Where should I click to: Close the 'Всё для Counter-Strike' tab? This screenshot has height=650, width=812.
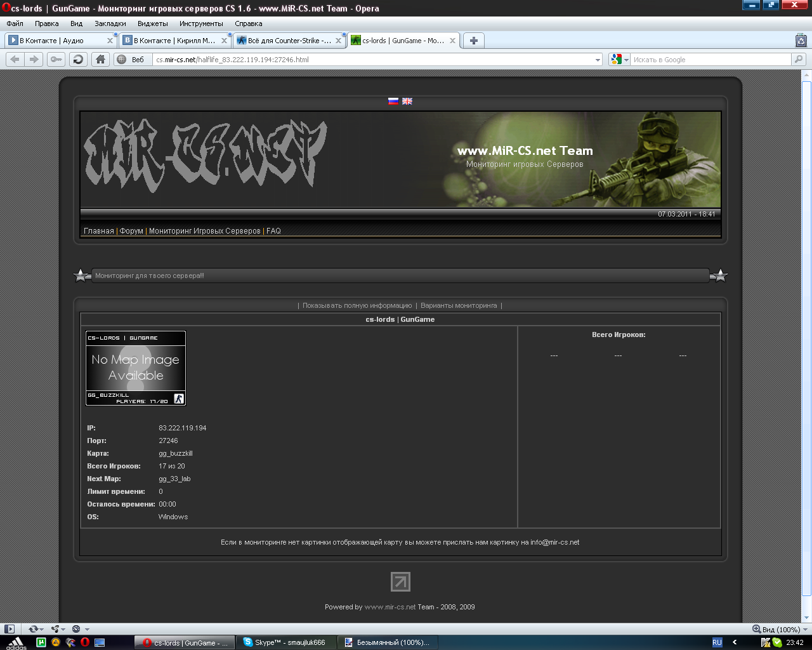pos(338,41)
